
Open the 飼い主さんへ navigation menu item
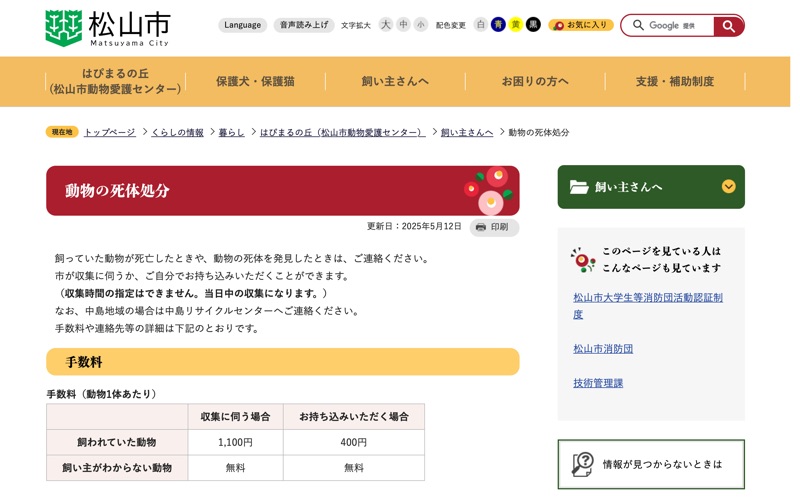(395, 81)
